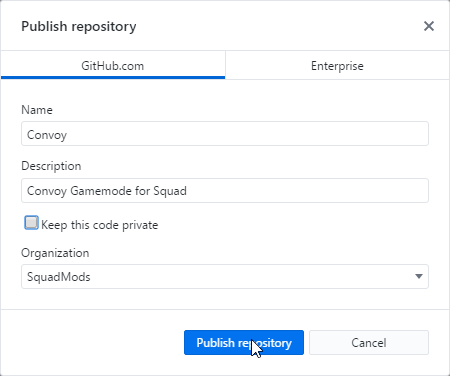
Task: Click the 'Description' field label
Action: click(51, 166)
